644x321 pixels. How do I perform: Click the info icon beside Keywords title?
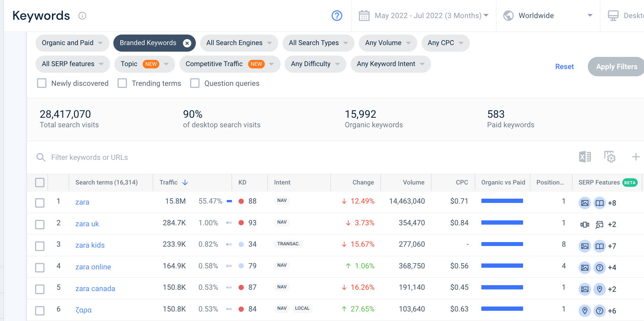click(82, 16)
